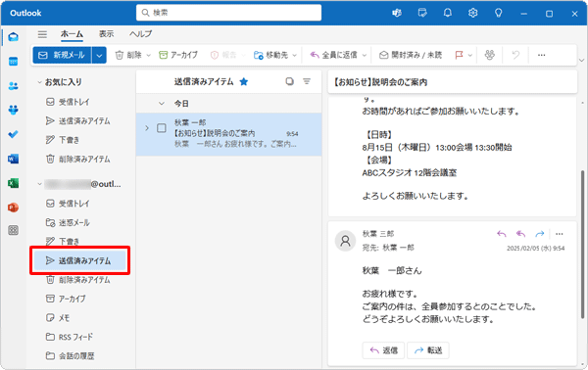Open My Day notes icon in title bar
Screen dimensions: 588x370
pyautogui.click(x=422, y=13)
